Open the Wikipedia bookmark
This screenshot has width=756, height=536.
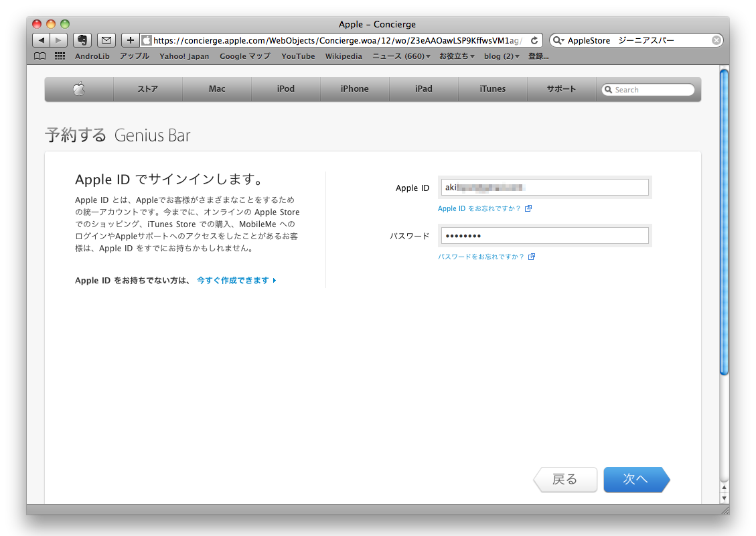[x=344, y=56]
